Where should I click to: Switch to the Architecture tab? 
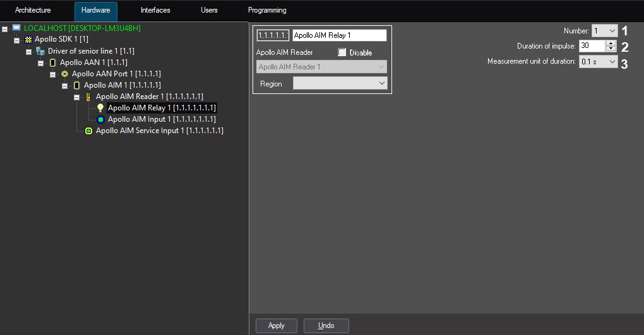[33, 10]
